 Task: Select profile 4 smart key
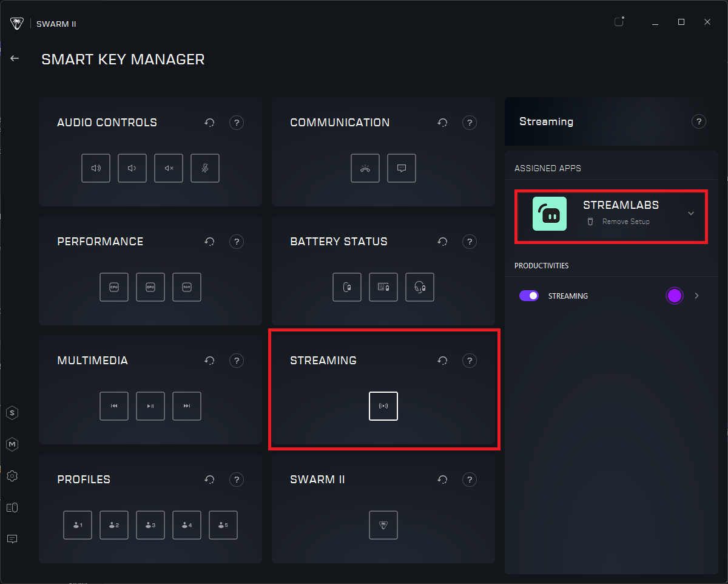187,525
